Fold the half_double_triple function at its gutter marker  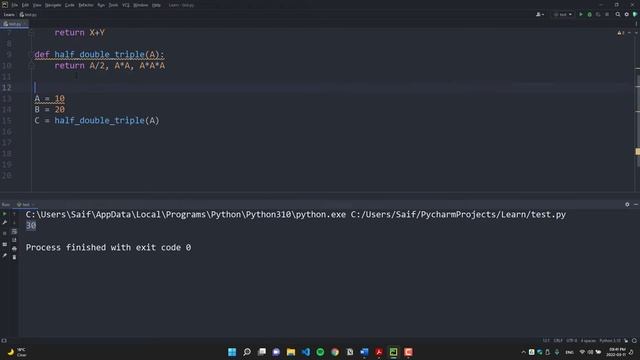(x=31, y=54)
